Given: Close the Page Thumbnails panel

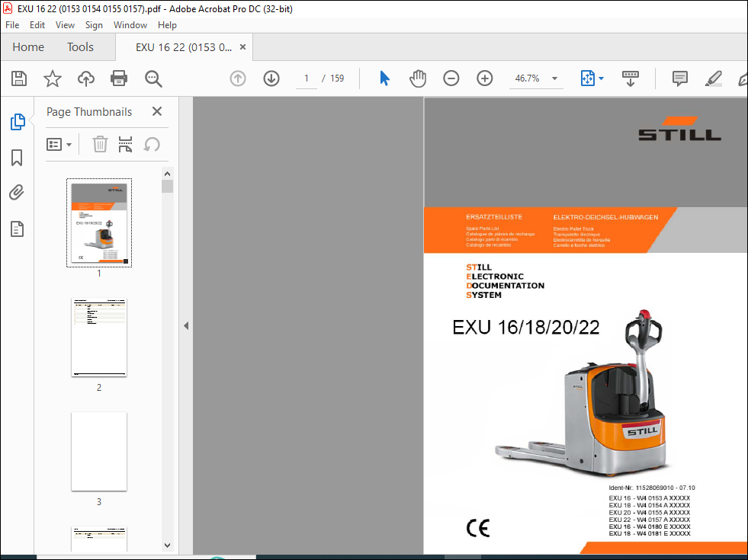Looking at the screenshot, I should (x=157, y=111).
